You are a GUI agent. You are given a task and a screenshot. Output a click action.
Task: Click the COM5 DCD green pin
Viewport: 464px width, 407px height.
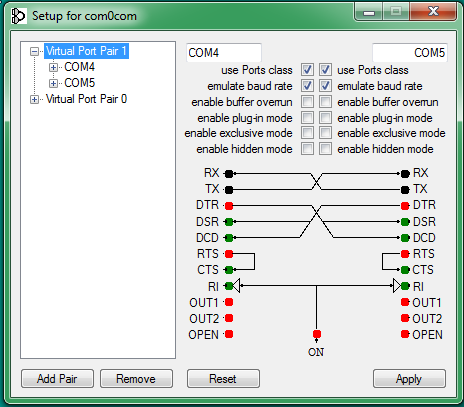click(405, 238)
